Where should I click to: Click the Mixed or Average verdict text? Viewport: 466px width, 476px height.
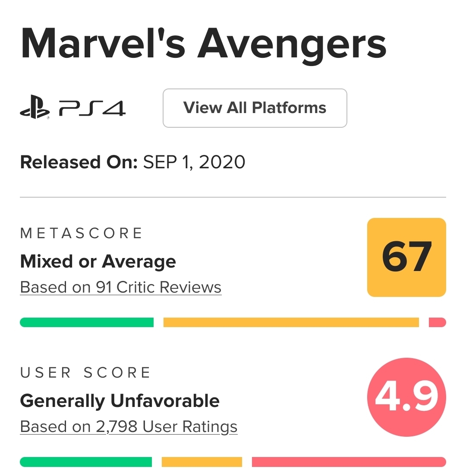[x=98, y=262]
